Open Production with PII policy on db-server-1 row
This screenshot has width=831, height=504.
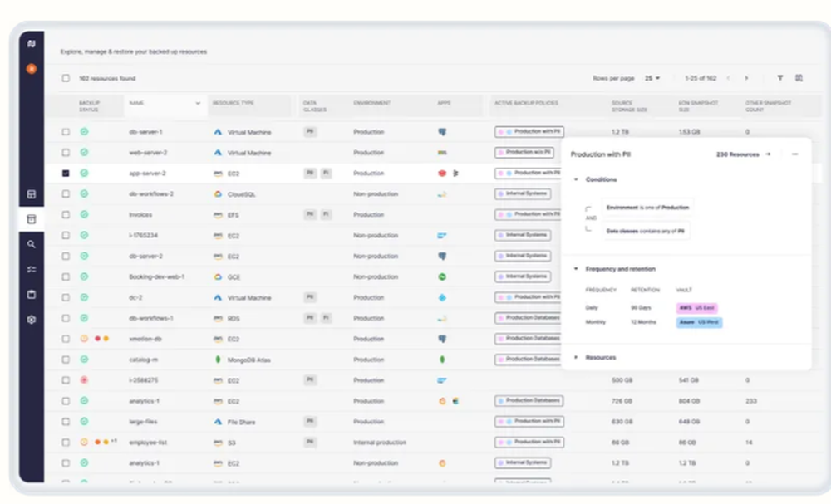click(x=529, y=131)
